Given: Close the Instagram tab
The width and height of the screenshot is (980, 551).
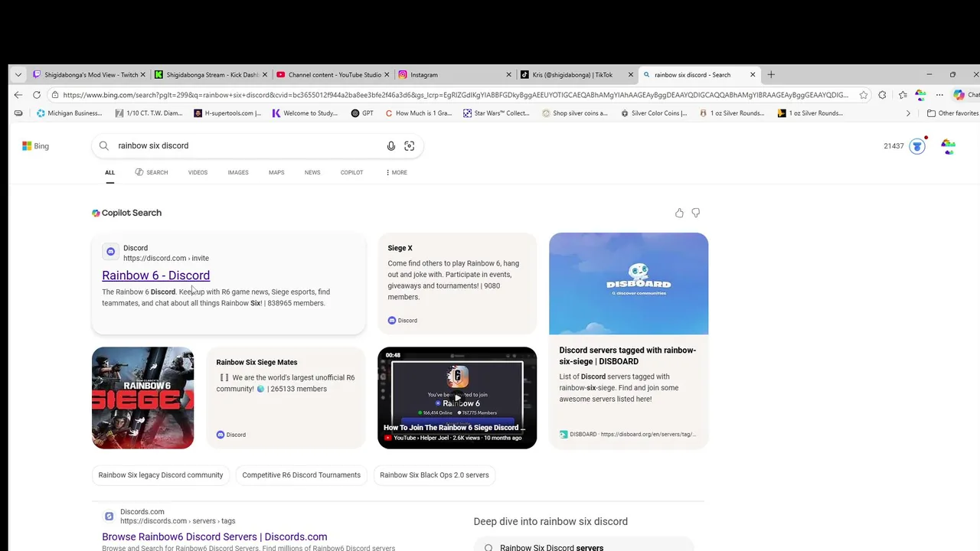Looking at the screenshot, I should click(x=509, y=75).
